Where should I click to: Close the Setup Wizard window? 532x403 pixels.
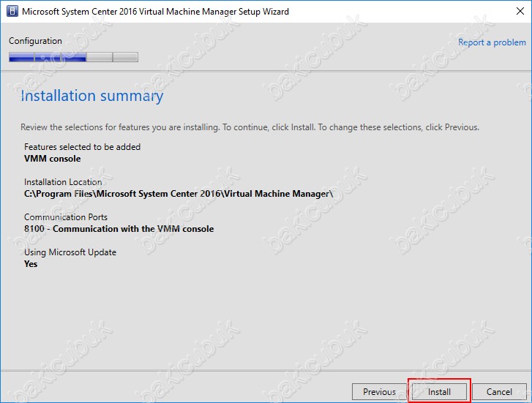[520, 11]
